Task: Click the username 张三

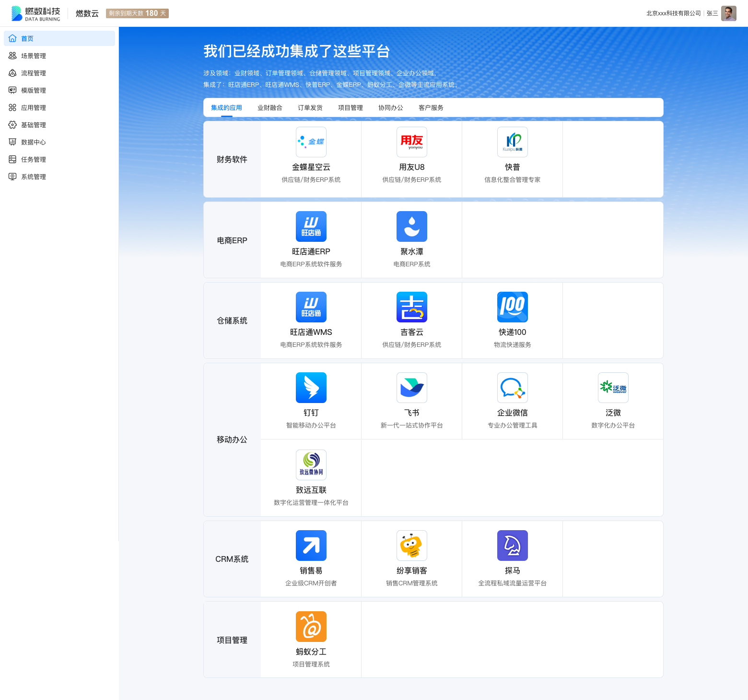Action: [x=713, y=13]
